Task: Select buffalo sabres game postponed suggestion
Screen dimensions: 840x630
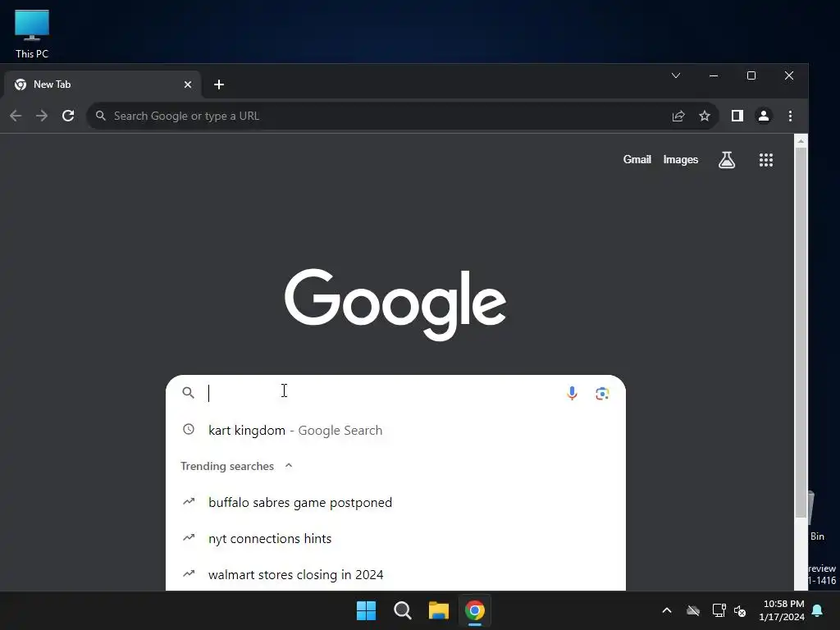Action: click(x=395, y=503)
